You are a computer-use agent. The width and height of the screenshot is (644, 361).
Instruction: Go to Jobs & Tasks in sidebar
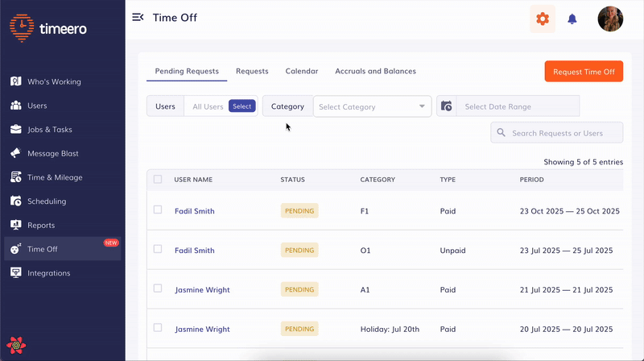coord(55,129)
